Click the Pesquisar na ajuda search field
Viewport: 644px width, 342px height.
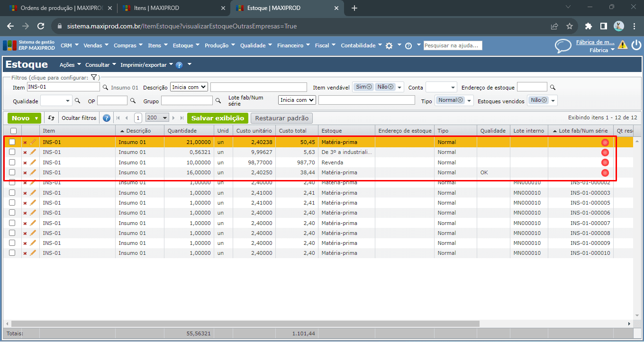click(453, 45)
